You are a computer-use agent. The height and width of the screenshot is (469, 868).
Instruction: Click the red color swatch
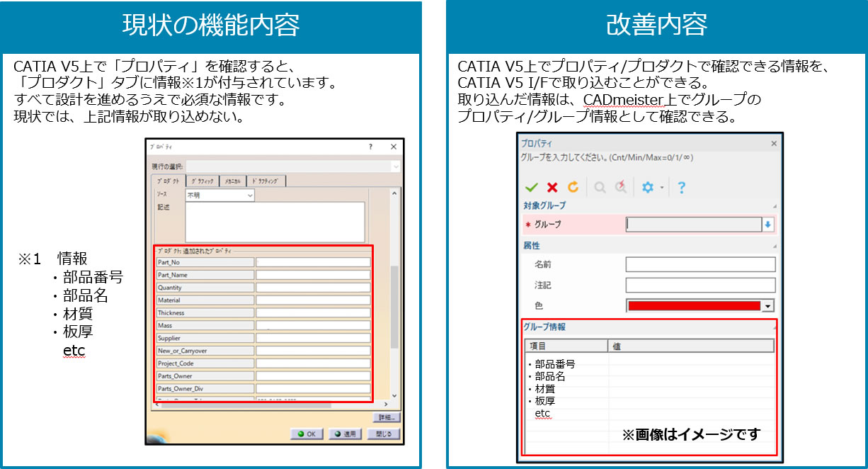pos(694,306)
